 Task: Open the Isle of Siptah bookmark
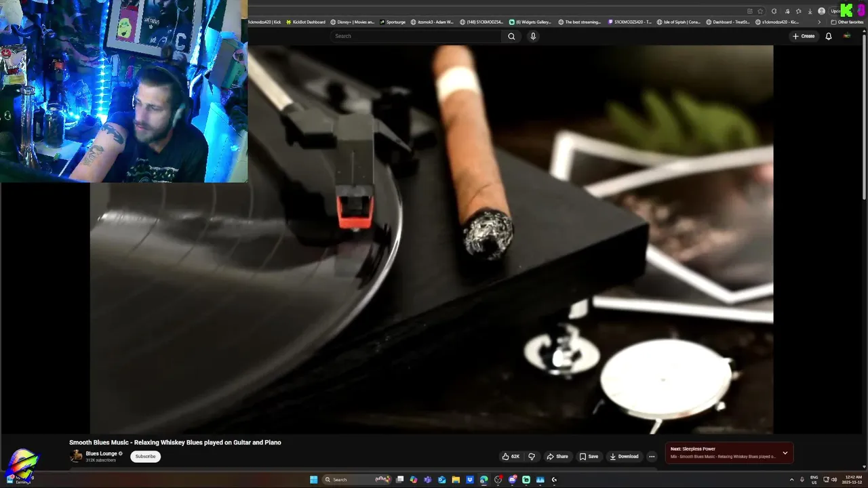click(x=679, y=22)
